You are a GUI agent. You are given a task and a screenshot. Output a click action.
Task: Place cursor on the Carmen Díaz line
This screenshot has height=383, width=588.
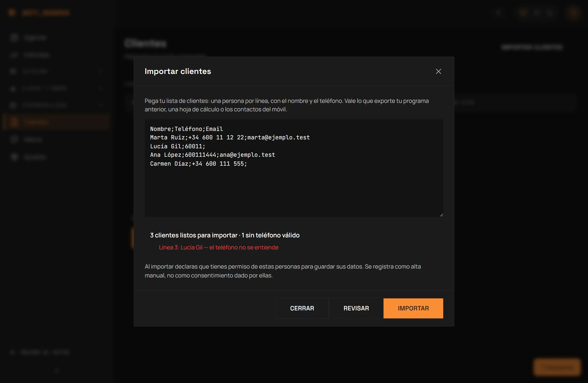click(198, 164)
